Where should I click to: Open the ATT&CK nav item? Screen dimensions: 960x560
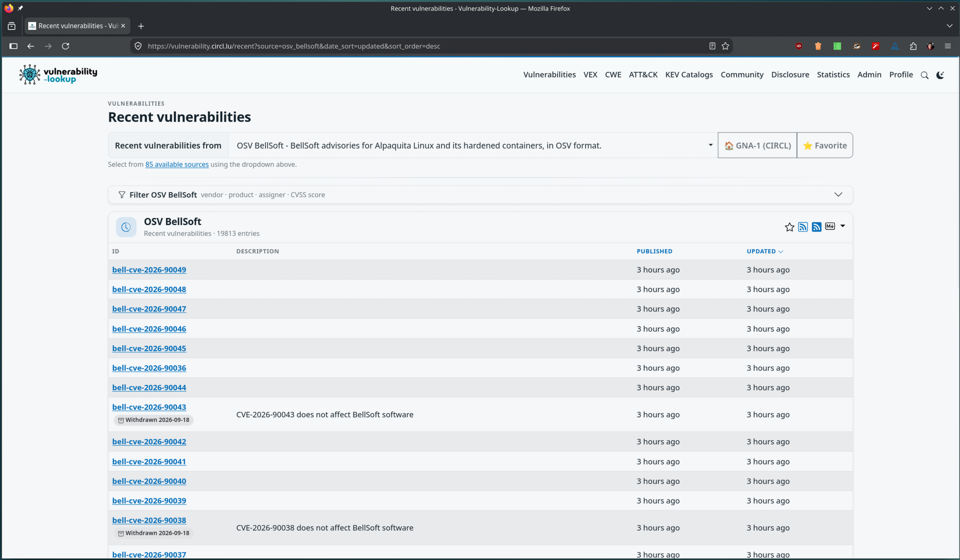(x=643, y=74)
